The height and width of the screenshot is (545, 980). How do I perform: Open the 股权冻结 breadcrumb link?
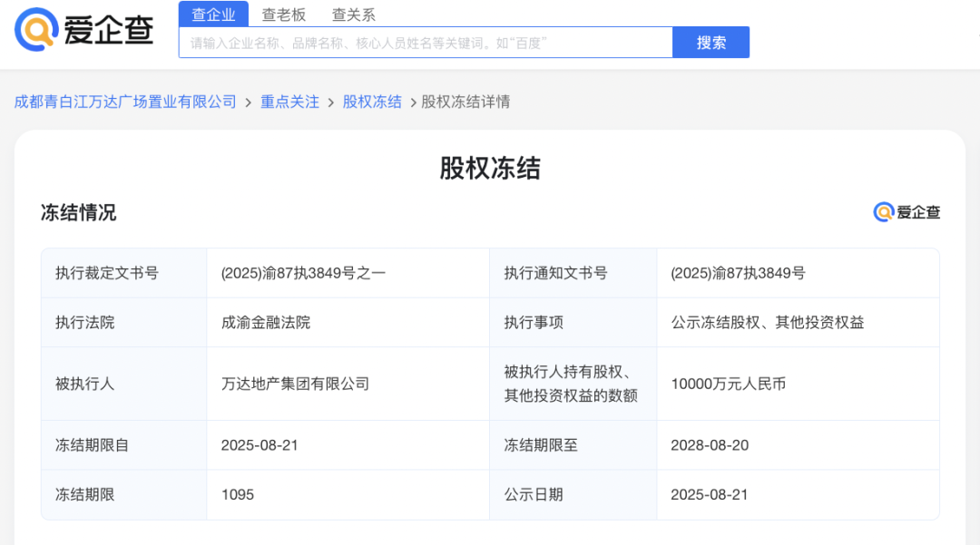pyautogui.click(x=372, y=102)
